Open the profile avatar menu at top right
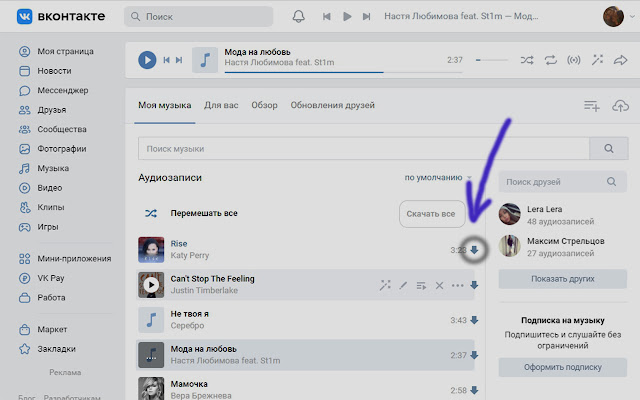 click(615, 17)
